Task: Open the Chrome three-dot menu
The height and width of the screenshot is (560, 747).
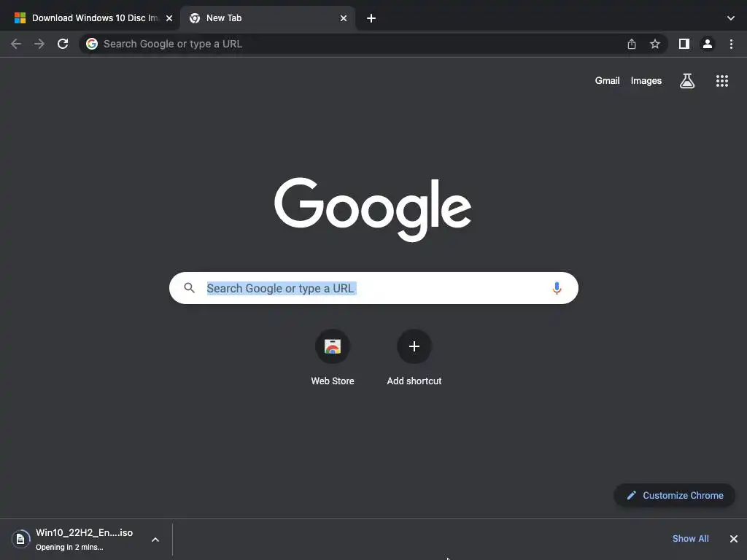Action: 731,44
